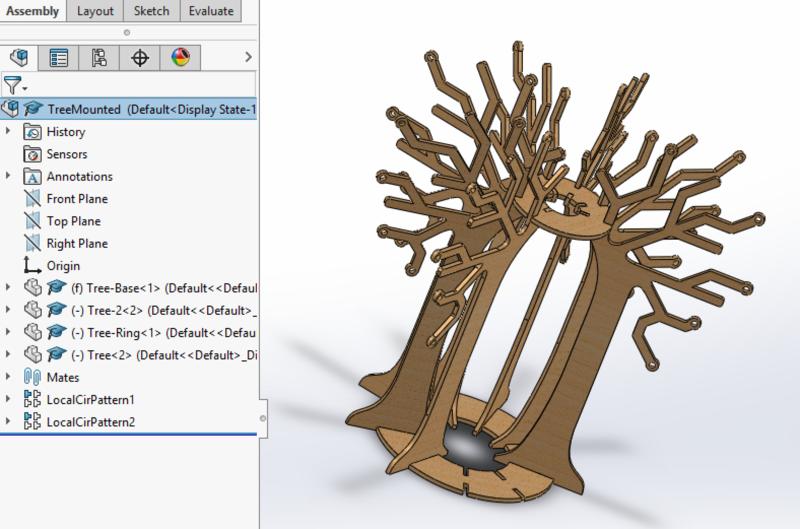Viewport: 800px width, 529px height.
Task: Expand LocalCirPattern1
Action: (8, 399)
